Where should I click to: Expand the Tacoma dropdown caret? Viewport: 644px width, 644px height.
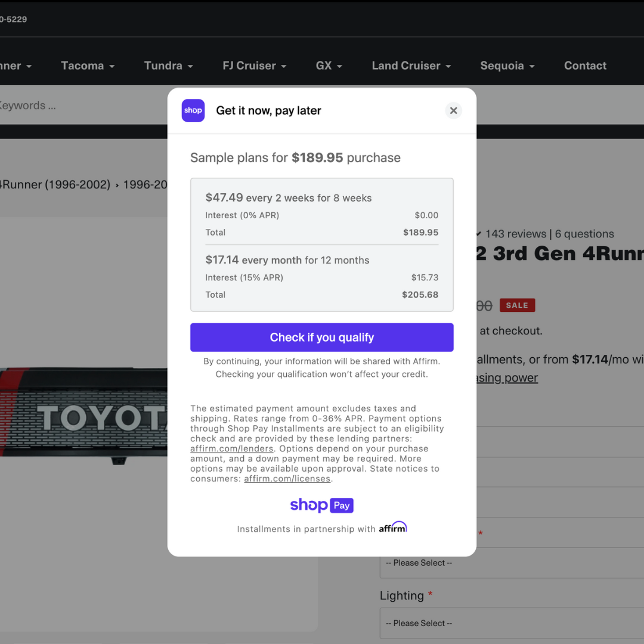click(x=112, y=67)
